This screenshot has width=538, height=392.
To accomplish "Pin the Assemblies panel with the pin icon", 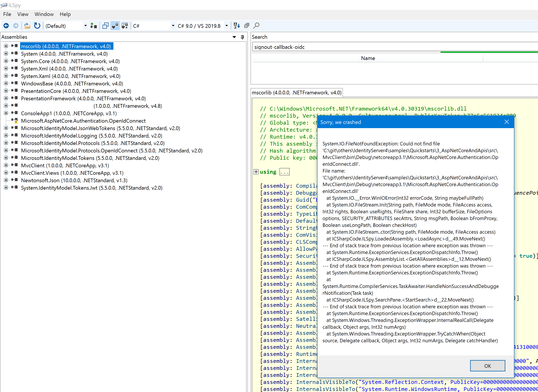I will click(242, 37).
